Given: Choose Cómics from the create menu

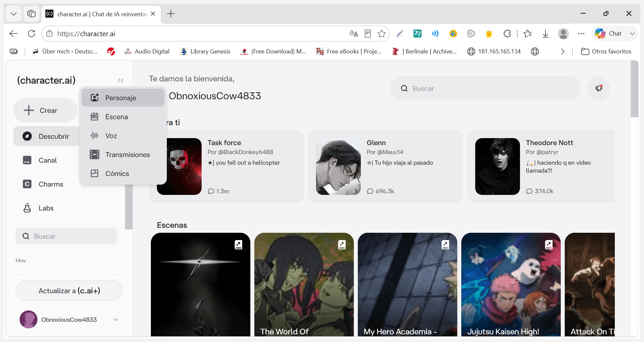Looking at the screenshot, I should pyautogui.click(x=123, y=173).
